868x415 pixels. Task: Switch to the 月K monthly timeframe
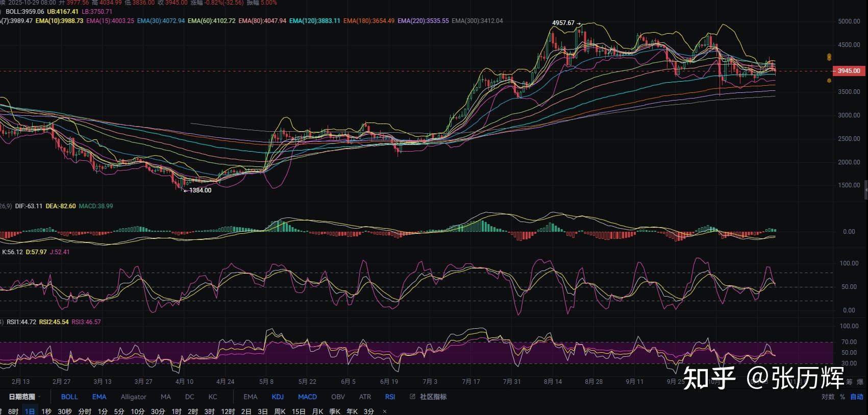click(x=317, y=411)
